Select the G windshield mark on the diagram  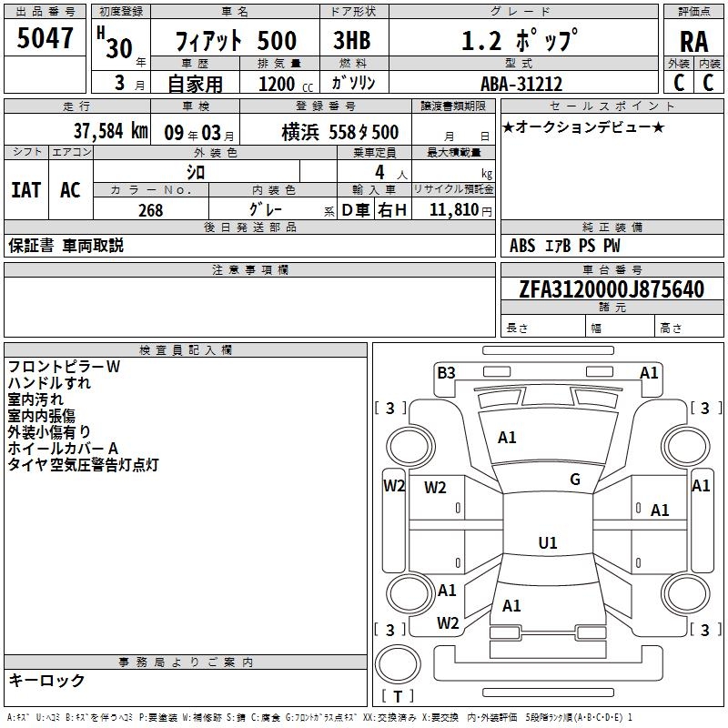tap(574, 480)
